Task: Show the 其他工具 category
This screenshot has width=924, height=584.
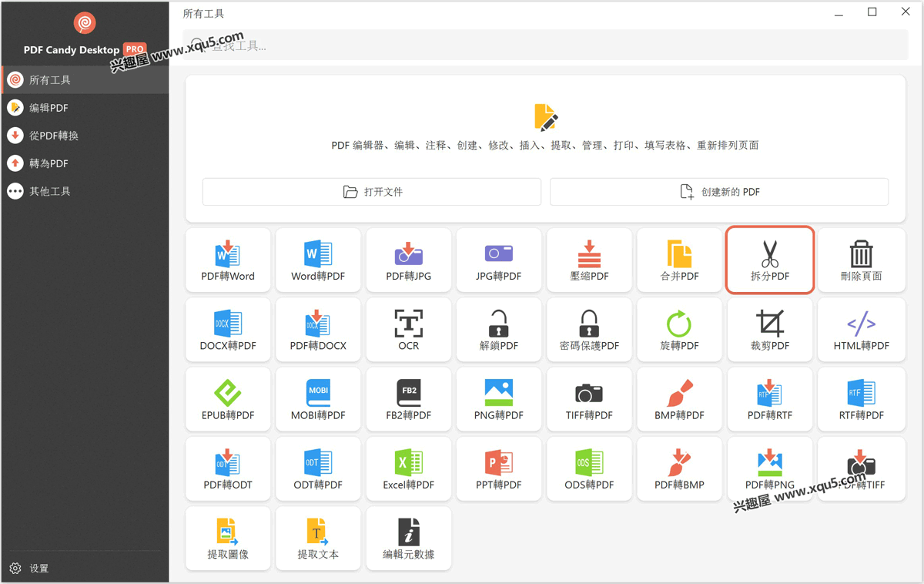Action: [x=85, y=191]
